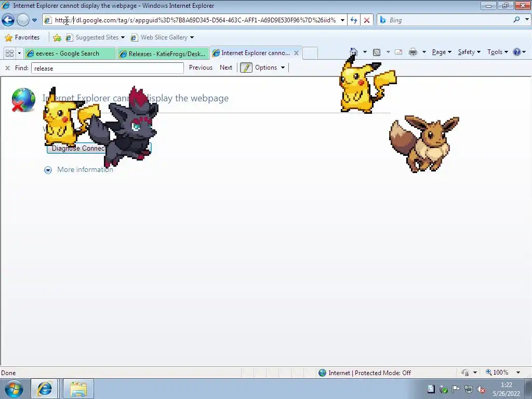Open the Windows Start menu orb

click(14, 389)
